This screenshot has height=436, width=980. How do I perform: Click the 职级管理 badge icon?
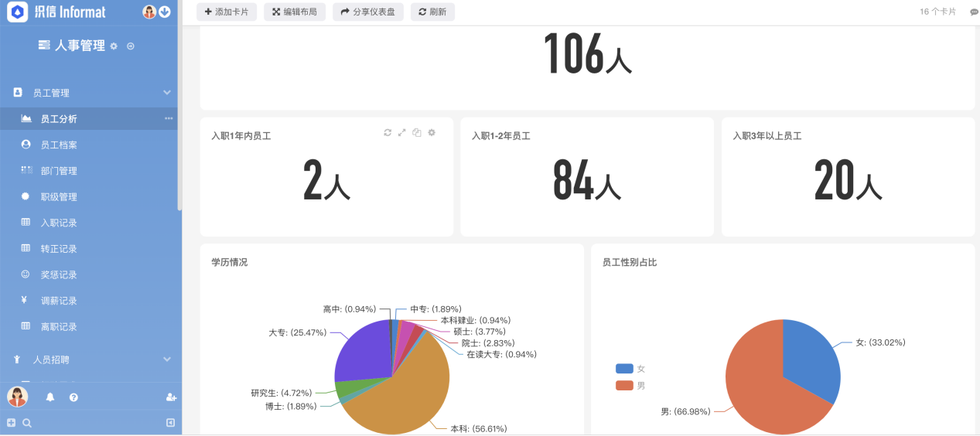click(26, 196)
